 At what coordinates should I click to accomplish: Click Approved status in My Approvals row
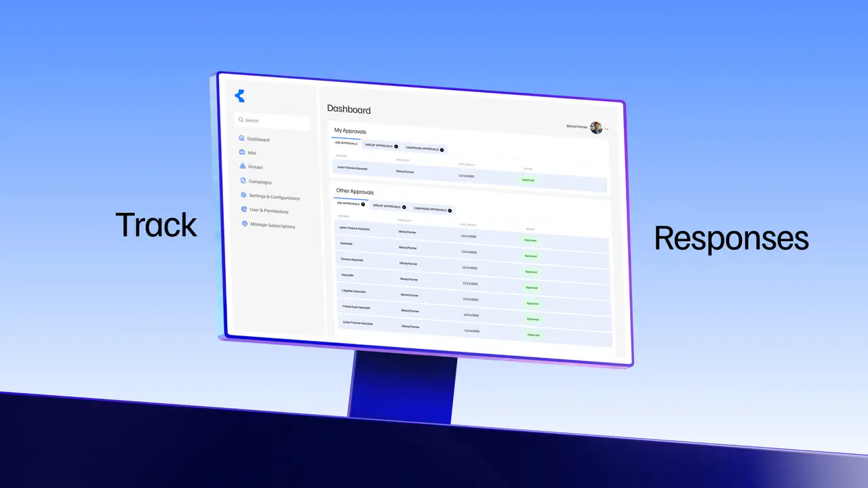(x=528, y=180)
